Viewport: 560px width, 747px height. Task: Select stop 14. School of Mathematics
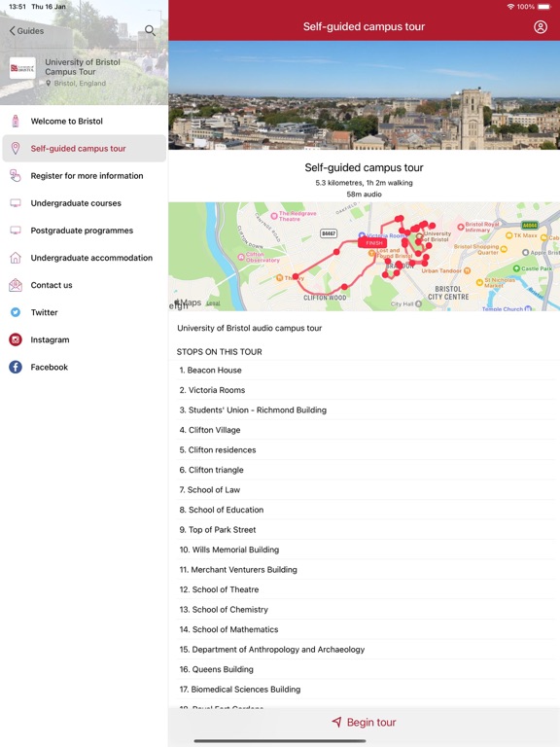coord(365,630)
